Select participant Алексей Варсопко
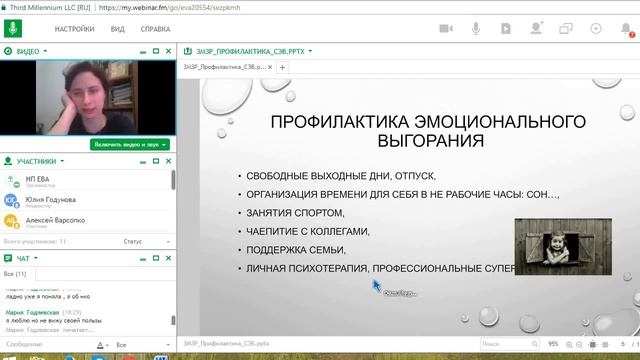Screen dimensions: 640x360 (x=86, y=221)
